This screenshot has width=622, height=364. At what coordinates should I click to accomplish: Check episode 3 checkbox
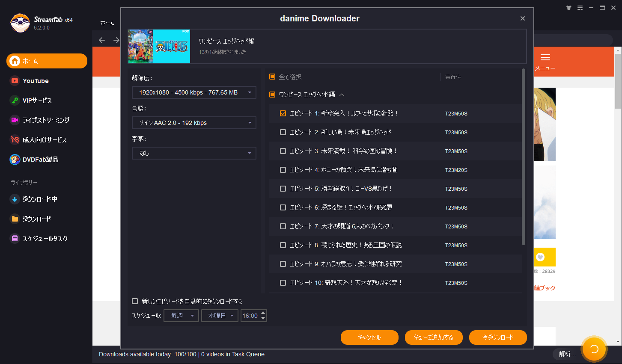coord(283,151)
